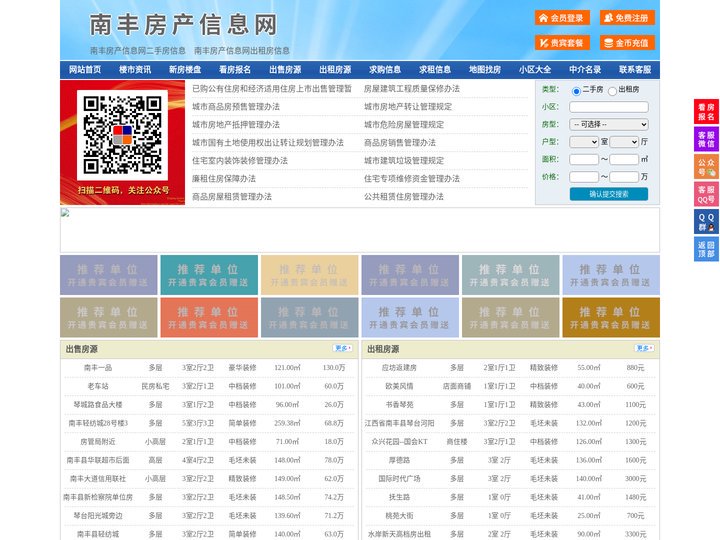Click the minimum 价格 input field
Image resolution: width=720 pixels, height=540 pixels.
coord(584,177)
